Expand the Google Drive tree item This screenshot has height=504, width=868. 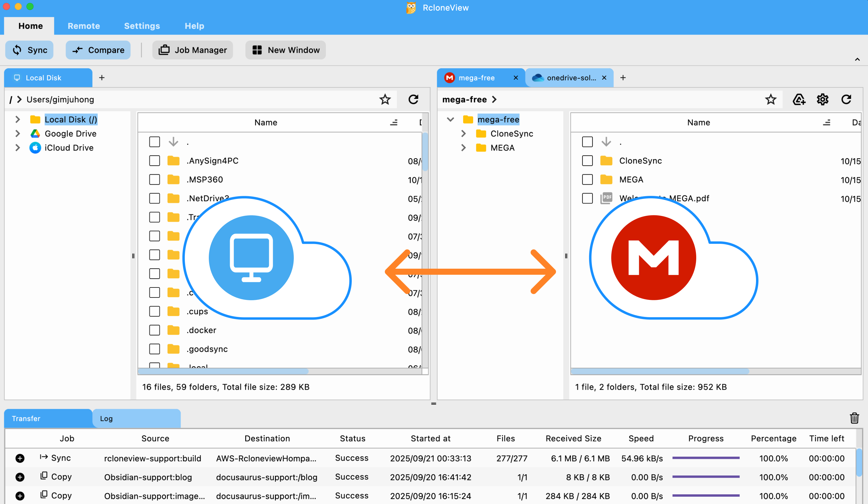[18, 133]
